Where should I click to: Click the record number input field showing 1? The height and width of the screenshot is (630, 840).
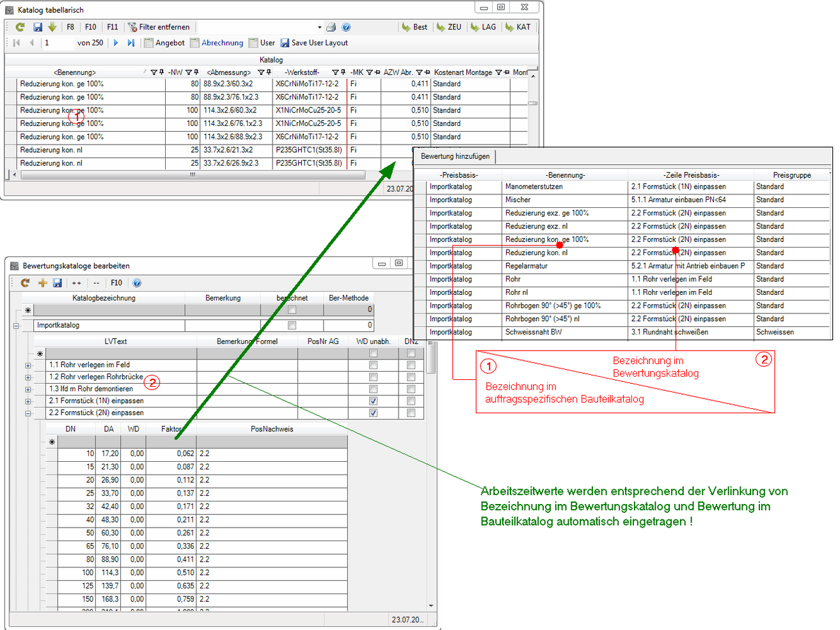(58, 43)
